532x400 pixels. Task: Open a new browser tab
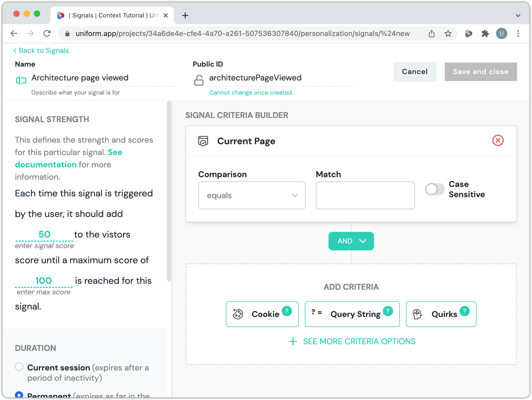[x=185, y=15]
